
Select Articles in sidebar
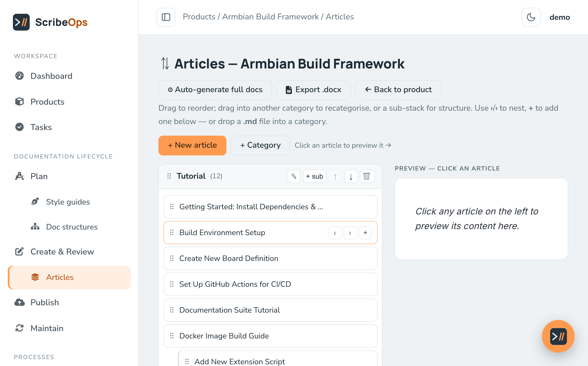coord(69,277)
